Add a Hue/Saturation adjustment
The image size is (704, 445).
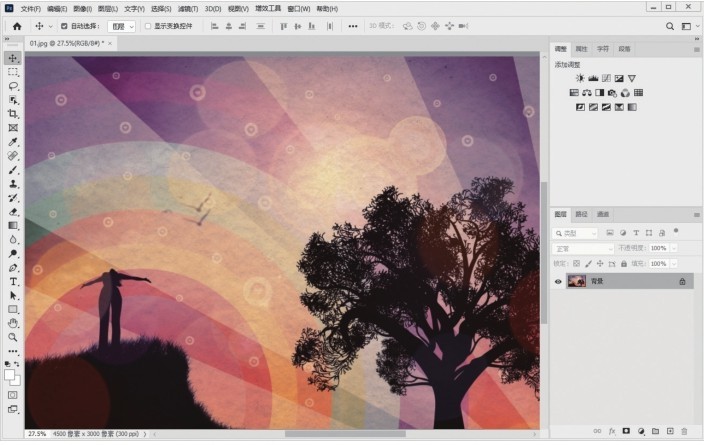(x=574, y=93)
